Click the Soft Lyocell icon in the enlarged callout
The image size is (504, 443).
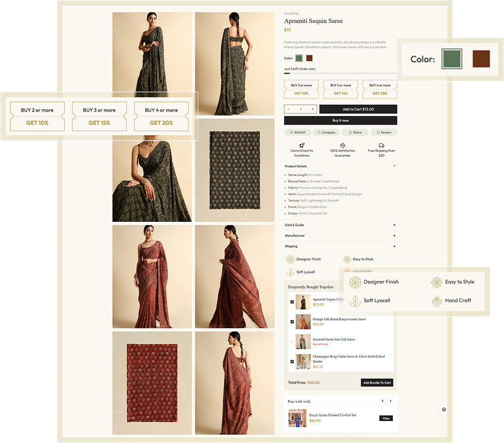pyautogui.click(x=355, y=301)
